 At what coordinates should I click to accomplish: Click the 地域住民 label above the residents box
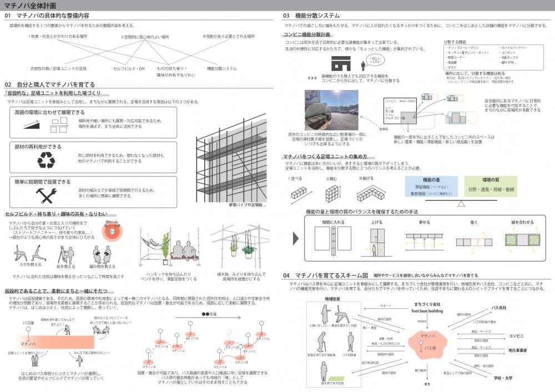click(x=332, y=299)
